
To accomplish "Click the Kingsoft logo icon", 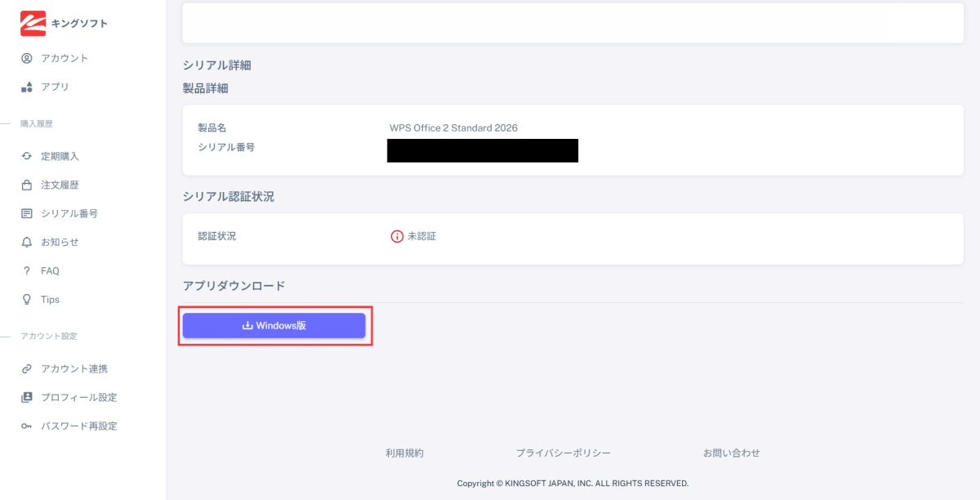I will pos(33,24).
